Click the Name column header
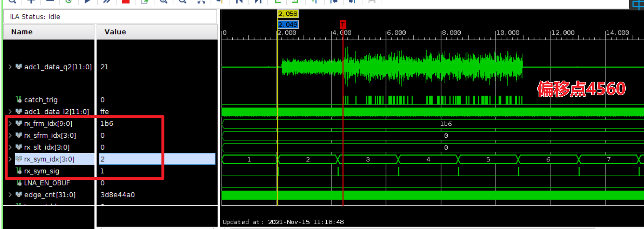This screenshot has height=229, width=644. pos(49,32)
